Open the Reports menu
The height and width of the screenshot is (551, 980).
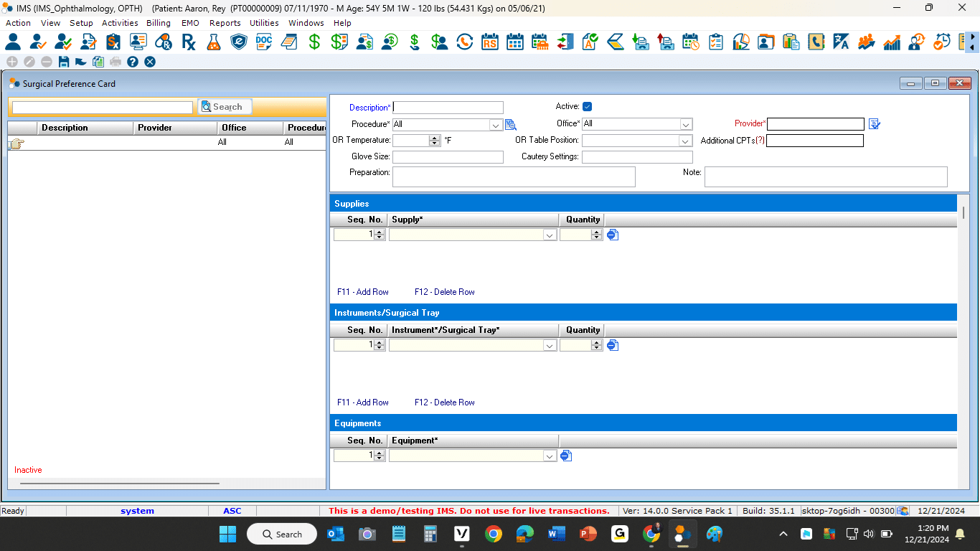coord(225,23)
